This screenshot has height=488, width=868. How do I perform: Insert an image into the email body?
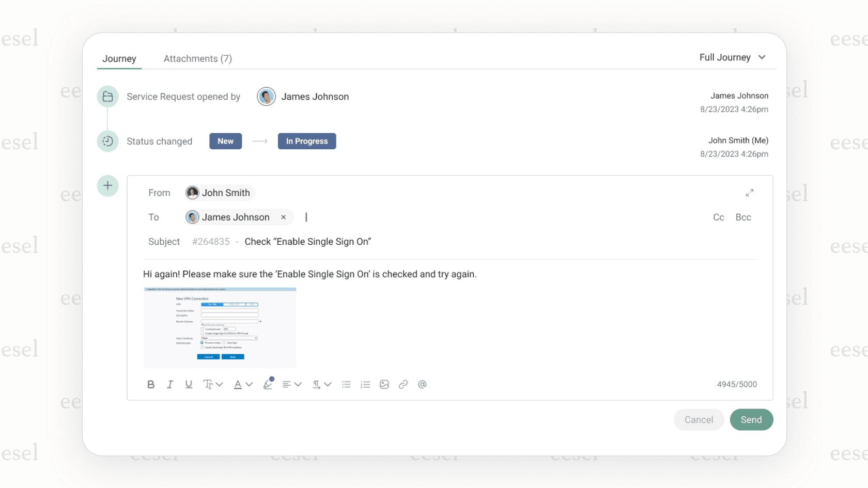click(384, 384)
